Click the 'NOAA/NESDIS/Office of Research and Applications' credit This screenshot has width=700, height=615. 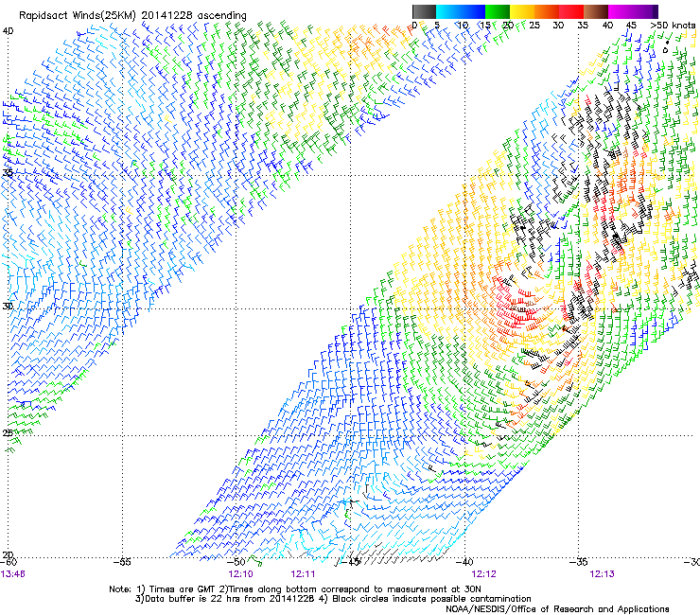(x=557, y=608)
